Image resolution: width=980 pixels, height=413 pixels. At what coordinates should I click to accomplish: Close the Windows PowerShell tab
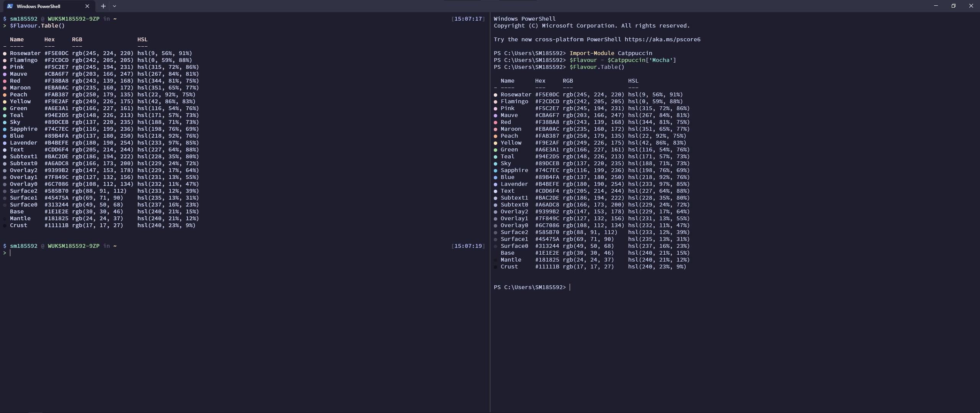87,6
